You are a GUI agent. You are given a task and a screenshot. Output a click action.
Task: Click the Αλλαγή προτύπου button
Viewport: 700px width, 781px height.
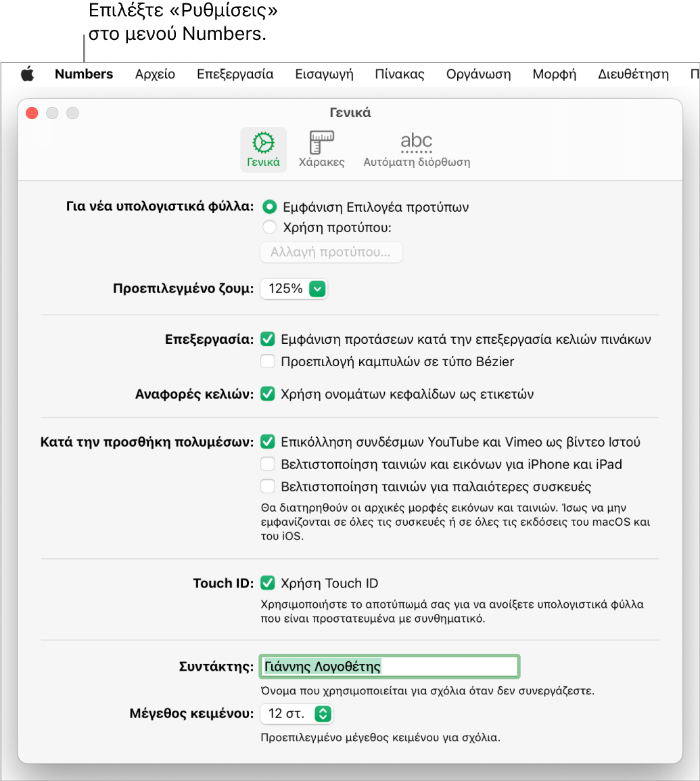click(331, 252)
